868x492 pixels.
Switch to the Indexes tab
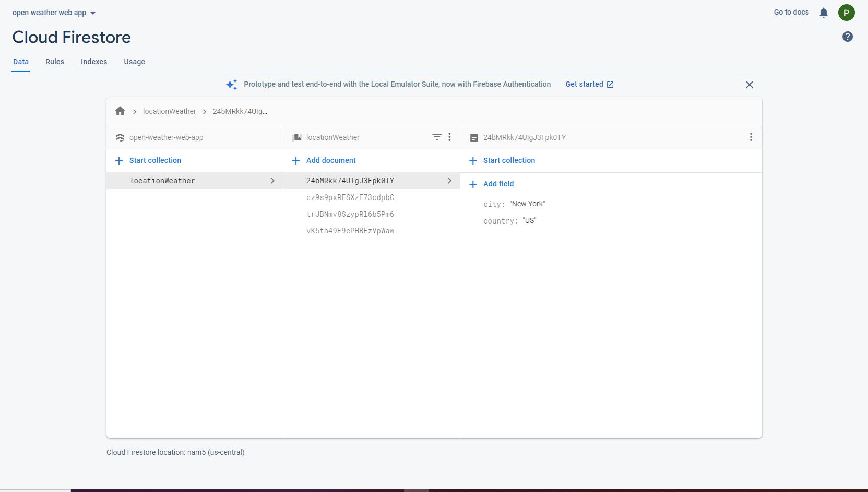click(x=94, y=62)
